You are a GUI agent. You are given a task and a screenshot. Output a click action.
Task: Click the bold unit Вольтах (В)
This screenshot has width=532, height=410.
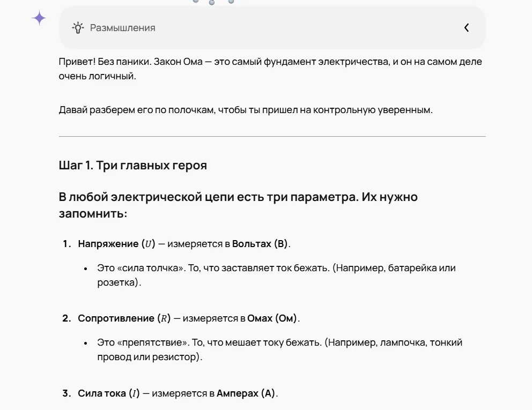260,244
